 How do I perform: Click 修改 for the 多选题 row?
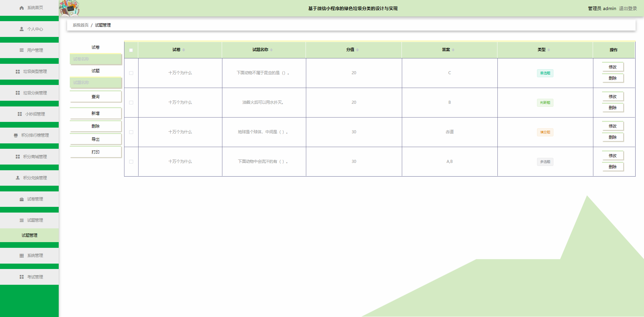613,156
